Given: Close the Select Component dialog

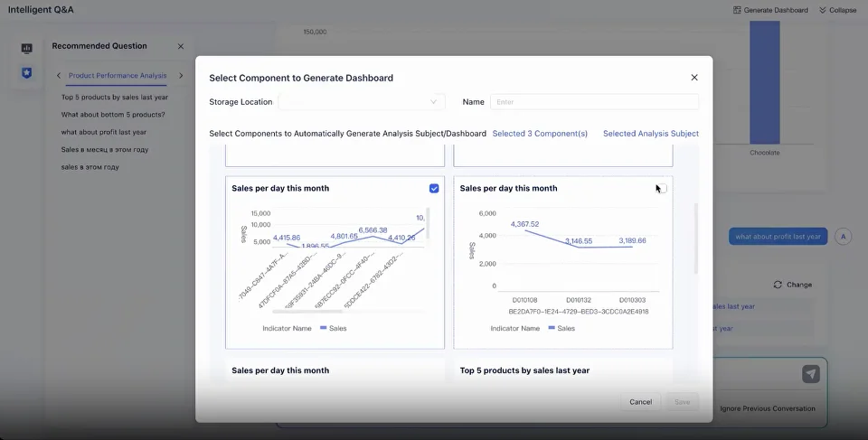Looking at the screenshot, I should [x=694, y=78].
